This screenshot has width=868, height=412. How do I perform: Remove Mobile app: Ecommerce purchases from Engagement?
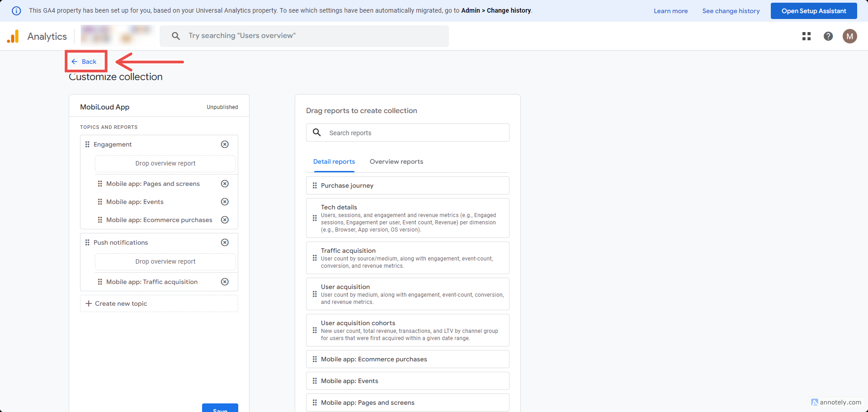(x=225, y=220)
